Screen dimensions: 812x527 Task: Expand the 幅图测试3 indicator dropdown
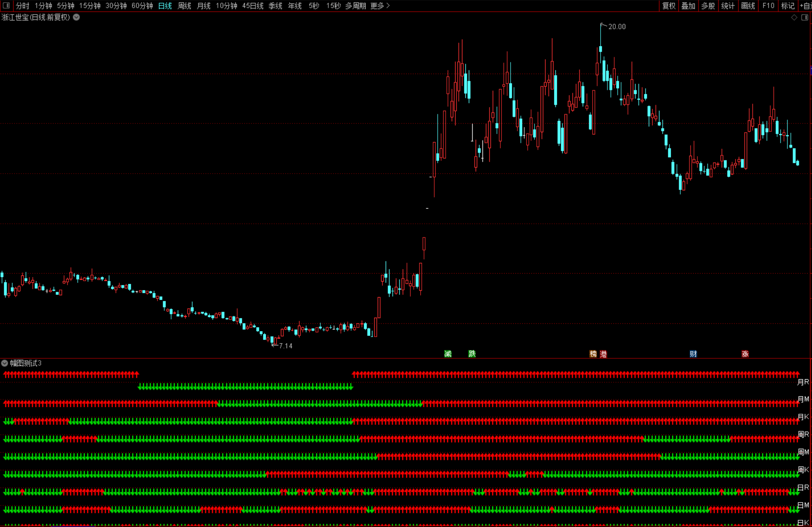coord(5,363)
